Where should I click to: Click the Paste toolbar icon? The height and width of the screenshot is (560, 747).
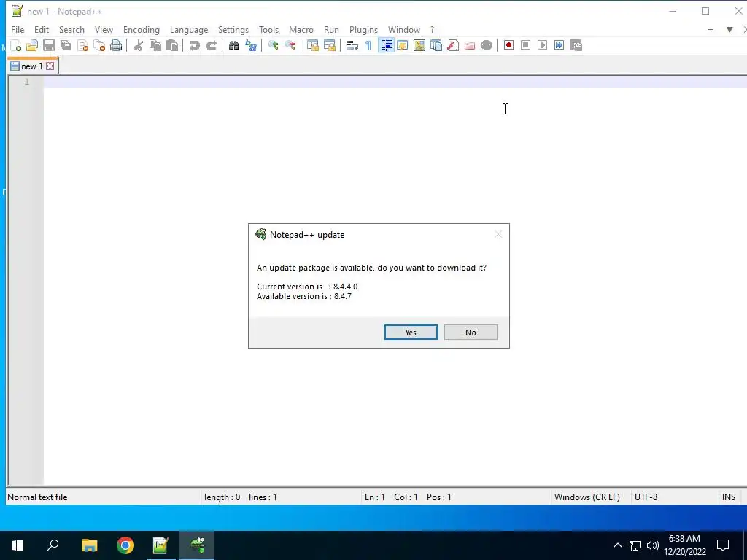172,45
